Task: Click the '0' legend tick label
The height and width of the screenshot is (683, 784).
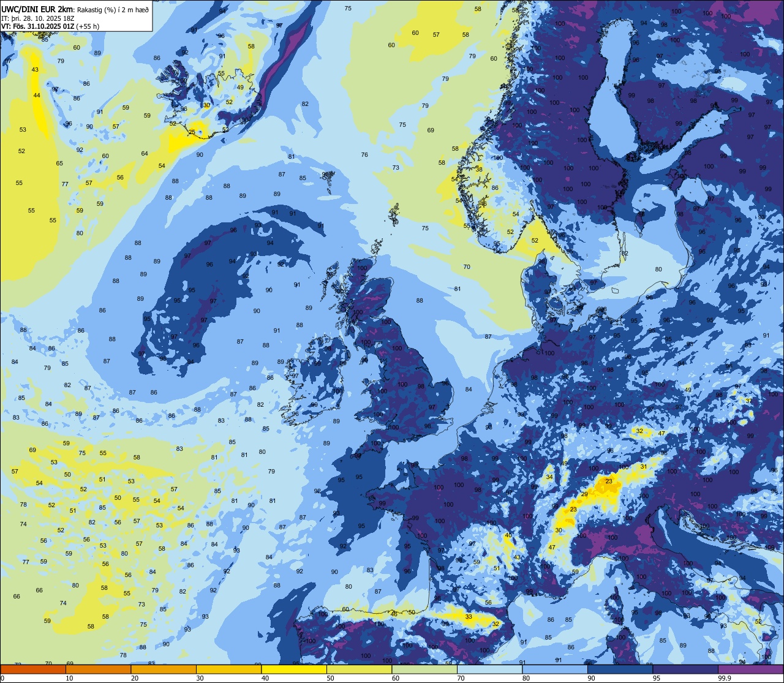Action: [x=3, y=678]
